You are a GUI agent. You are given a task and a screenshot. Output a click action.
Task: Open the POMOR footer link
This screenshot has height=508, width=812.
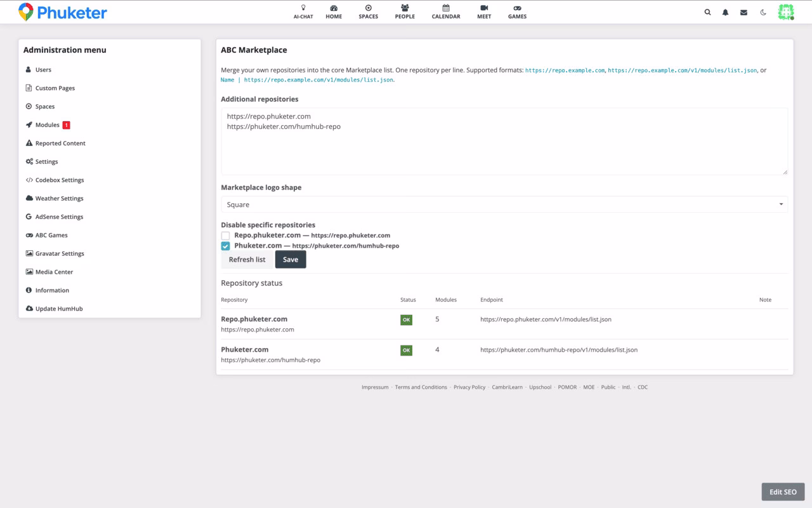pos(568,387)
